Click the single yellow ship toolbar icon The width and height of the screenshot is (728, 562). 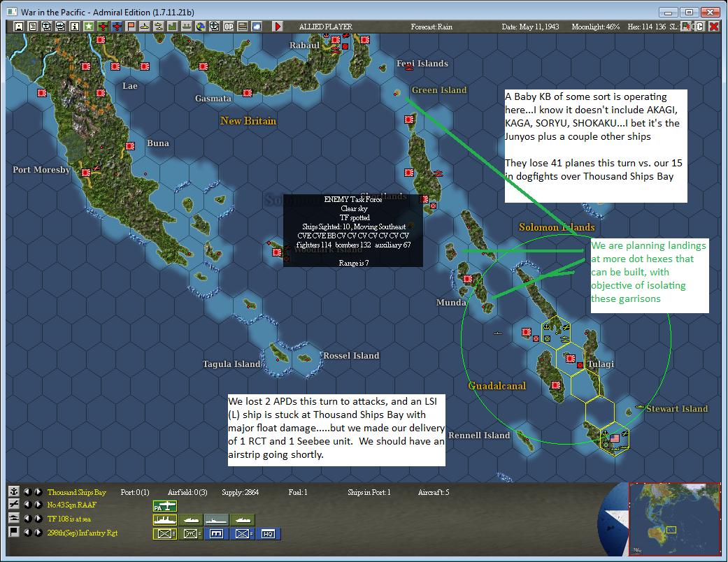pos(144,27)
